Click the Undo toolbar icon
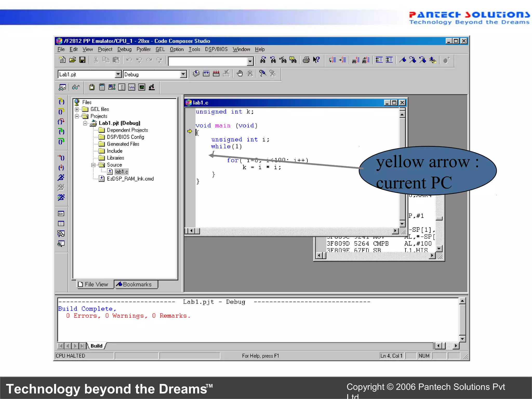This screenshot has width=532, height=399. pyautogui.click(x=129, y=60)
